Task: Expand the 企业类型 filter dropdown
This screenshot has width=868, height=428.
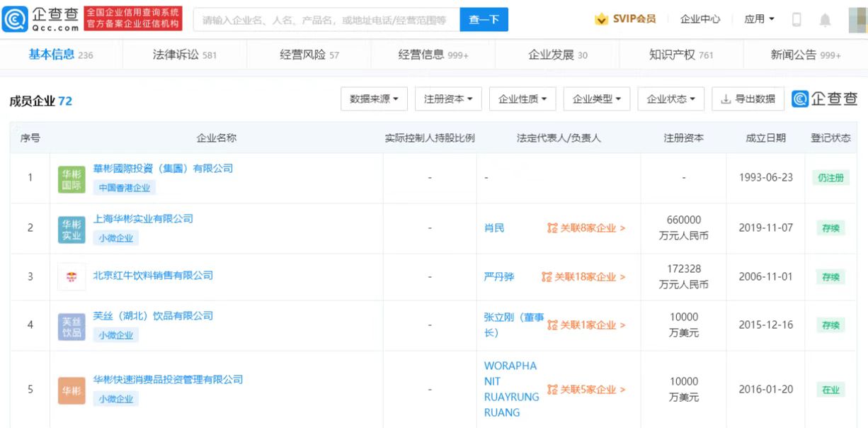Action: coord(597,99)
